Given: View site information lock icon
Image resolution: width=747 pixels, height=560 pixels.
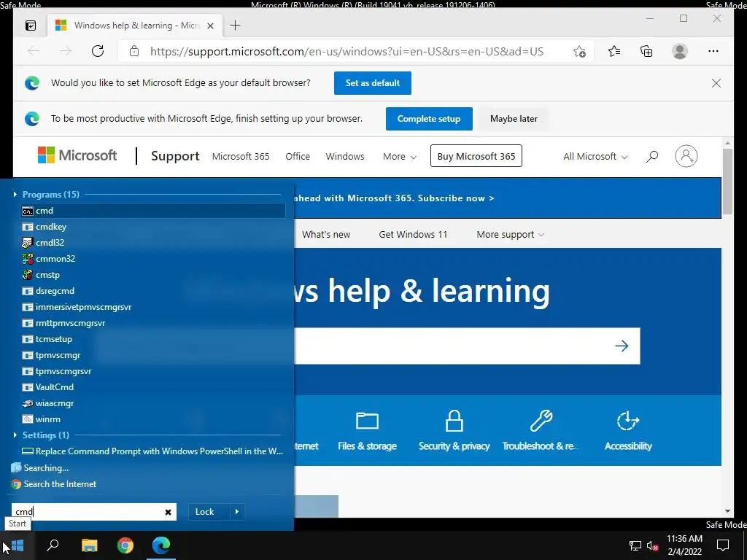Looking at the screenshot, I should click(x=134, y=51).
